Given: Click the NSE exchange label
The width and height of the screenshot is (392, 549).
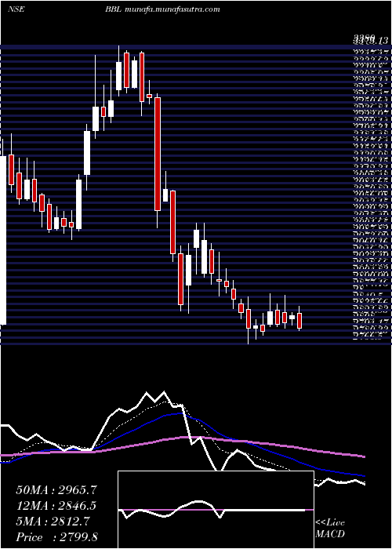Looking at the screenshot, I should click(x=16, y=9).
